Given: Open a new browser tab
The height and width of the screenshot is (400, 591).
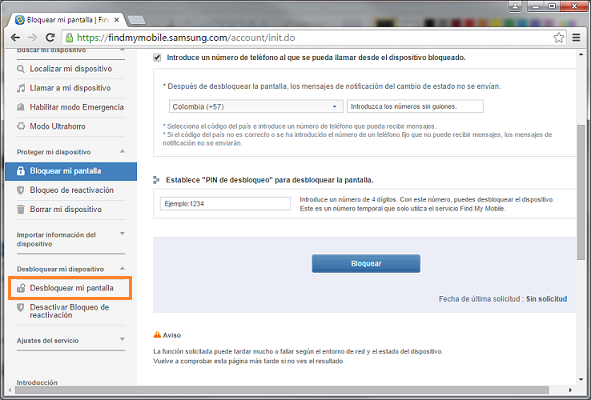Looking at the screenshot, I should point(136,20).
